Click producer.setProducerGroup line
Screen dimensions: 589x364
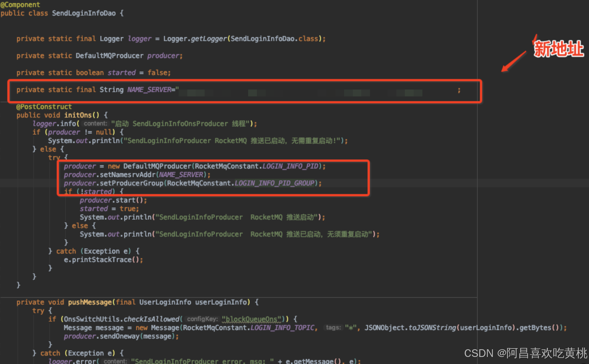point(193,183)
